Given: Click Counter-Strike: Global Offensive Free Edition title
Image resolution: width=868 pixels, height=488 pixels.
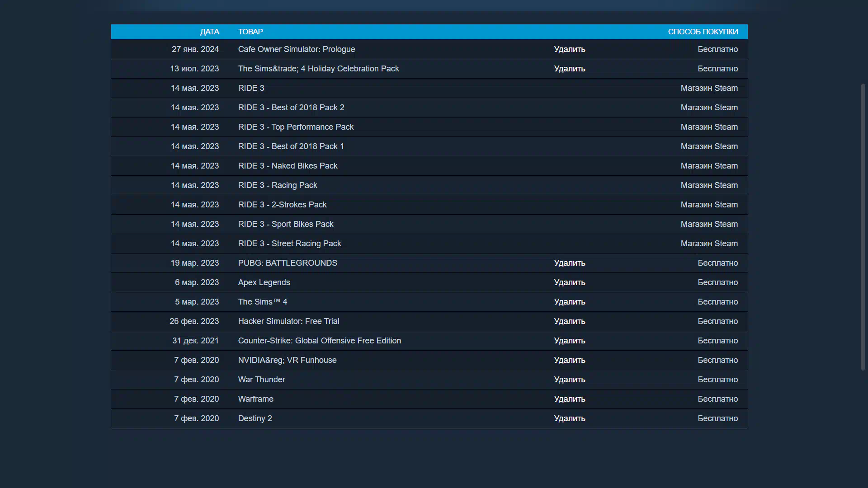Looking at the screenshot, I should (320, 341).
